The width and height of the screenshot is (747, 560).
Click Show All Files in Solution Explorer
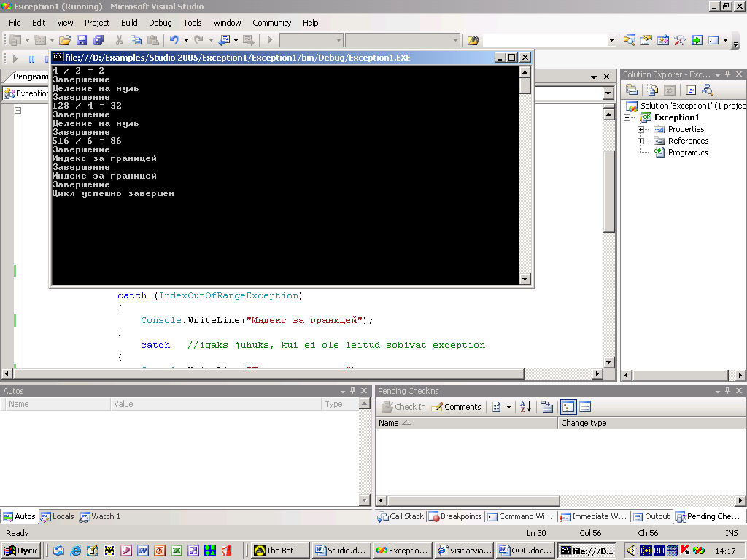pos(653,90)
